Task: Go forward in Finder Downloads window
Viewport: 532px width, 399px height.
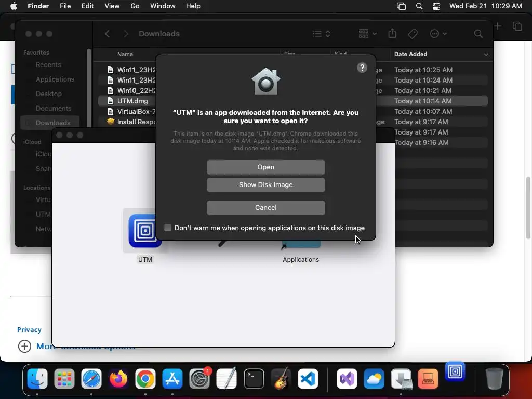Action: pyautogui.click(x=126, y=34)
